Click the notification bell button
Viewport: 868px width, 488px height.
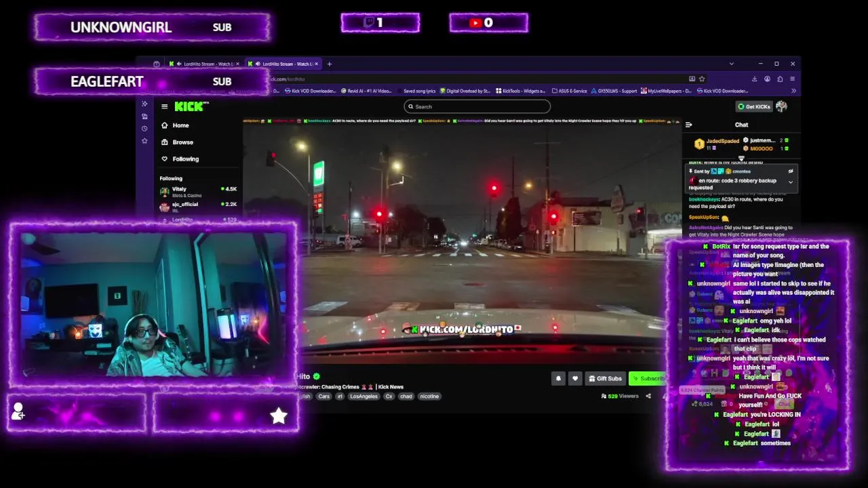click(x=559, y=378)
